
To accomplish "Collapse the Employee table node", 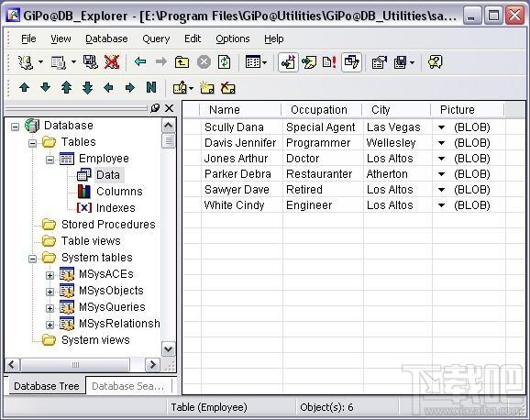I will [50, 160].
